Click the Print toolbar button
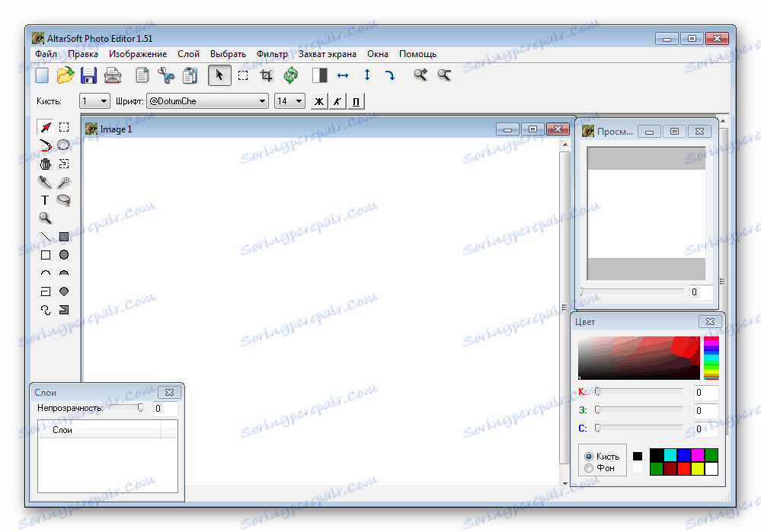Screen dimensions: 761x532 click(113, 75)
